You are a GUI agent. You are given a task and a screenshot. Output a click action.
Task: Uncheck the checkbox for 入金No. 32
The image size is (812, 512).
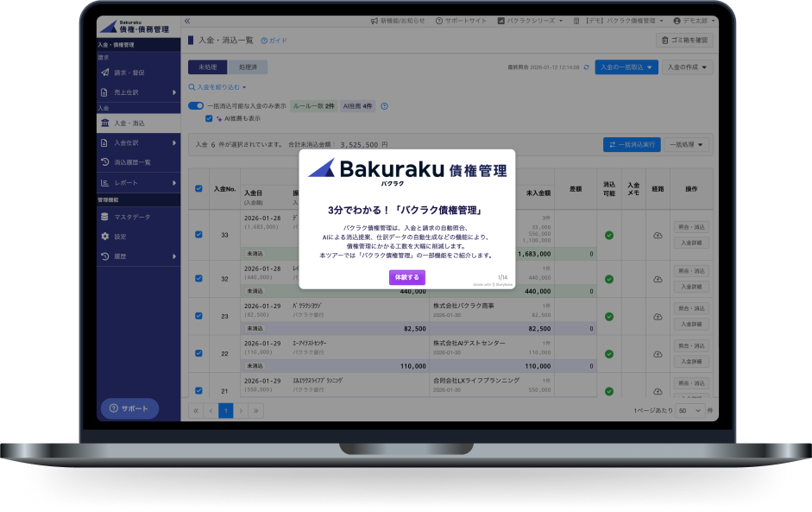tap(198, 278)
